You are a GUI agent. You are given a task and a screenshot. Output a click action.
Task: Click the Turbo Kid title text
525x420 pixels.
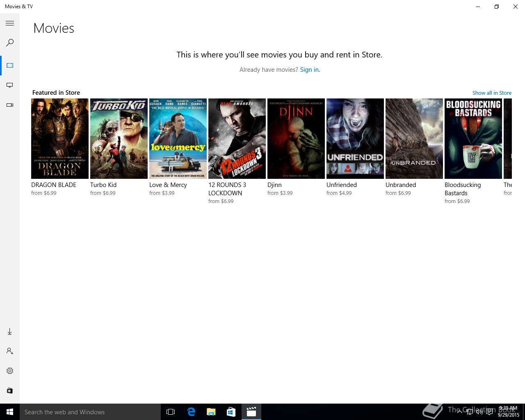pos(103,185)
